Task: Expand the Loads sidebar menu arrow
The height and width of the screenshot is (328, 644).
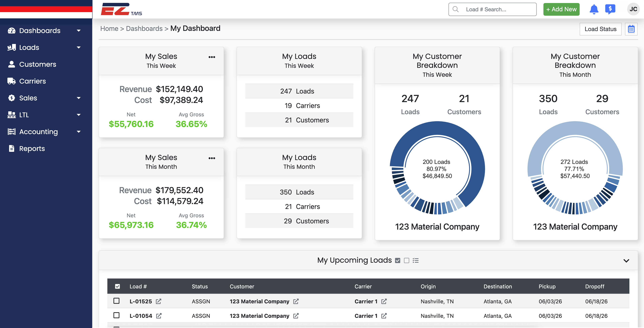Action: click(79, 48)
